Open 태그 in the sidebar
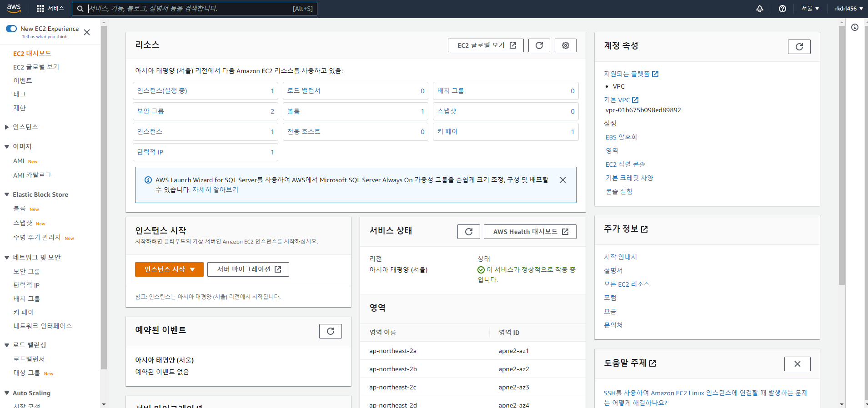This screenshot has width=868, height=408. (x=20, y=95)
